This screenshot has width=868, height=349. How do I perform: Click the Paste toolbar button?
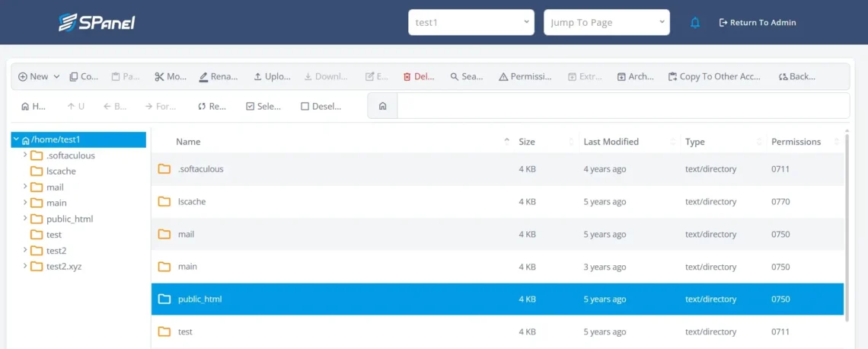coord(126,76)
